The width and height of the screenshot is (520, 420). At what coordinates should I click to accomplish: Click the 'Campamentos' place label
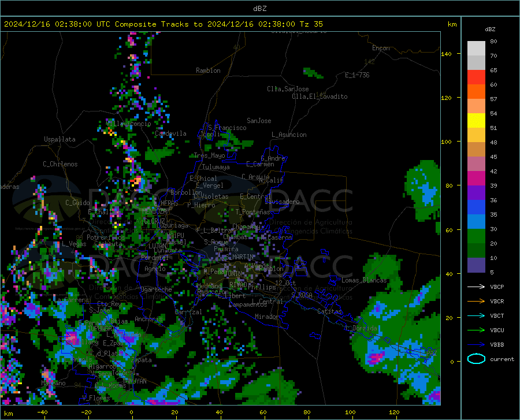[x=248, y=304]
